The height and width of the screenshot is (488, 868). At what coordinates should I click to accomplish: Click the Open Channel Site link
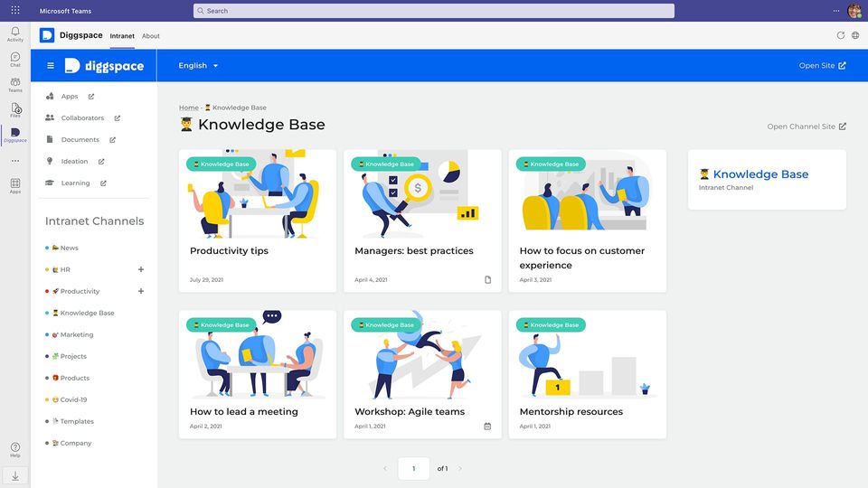tap(806, 127)
